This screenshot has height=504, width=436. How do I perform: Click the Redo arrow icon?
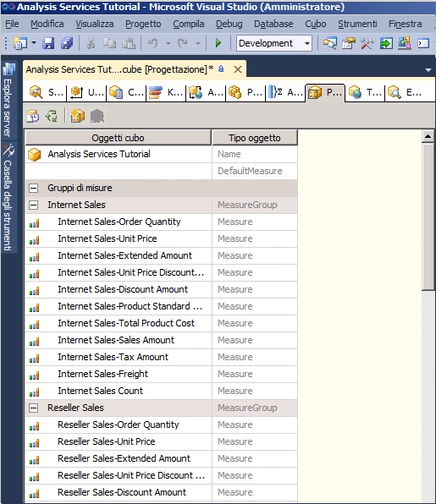click(183, 43)
